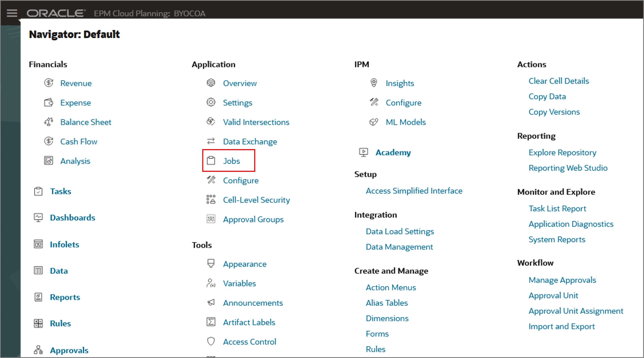Open Import and Export
The height and width of the screenshot is (358, 644).
(x=561, y=326)
